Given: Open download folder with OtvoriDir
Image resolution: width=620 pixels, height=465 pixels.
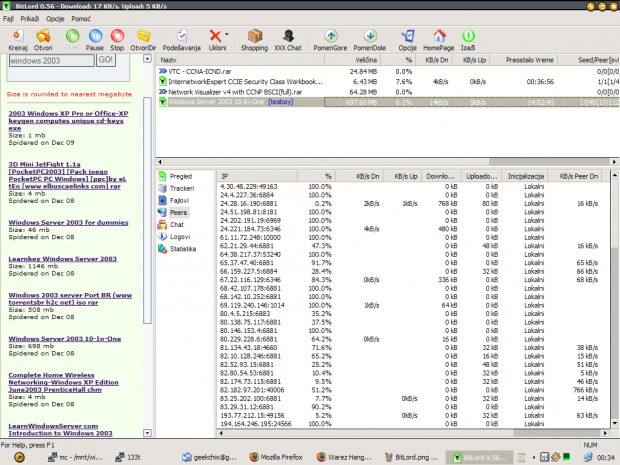Looking at the screenshot, I should tap(143, 40).
